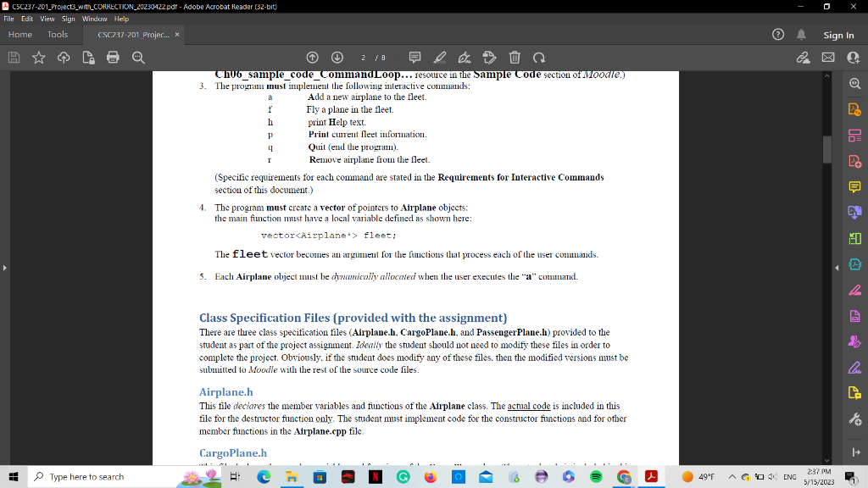Viewport: 868px width, 488px height.
Task: Open Compress PDF tool in sidebar
Action: [854, 264]
